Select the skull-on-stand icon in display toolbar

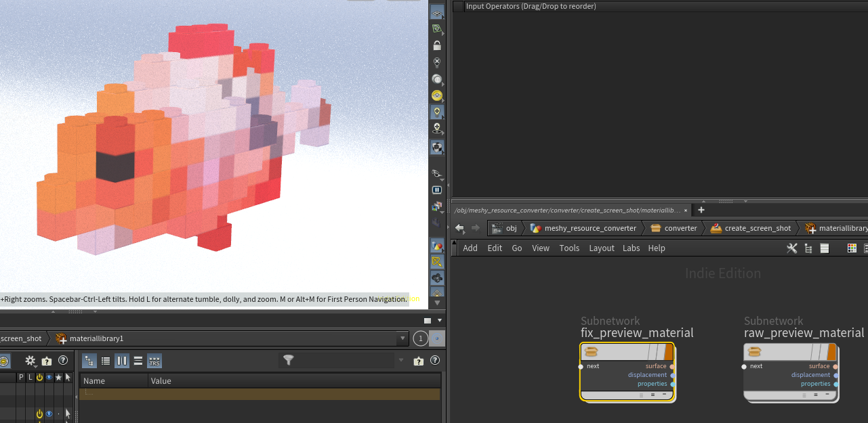(437, 129)
